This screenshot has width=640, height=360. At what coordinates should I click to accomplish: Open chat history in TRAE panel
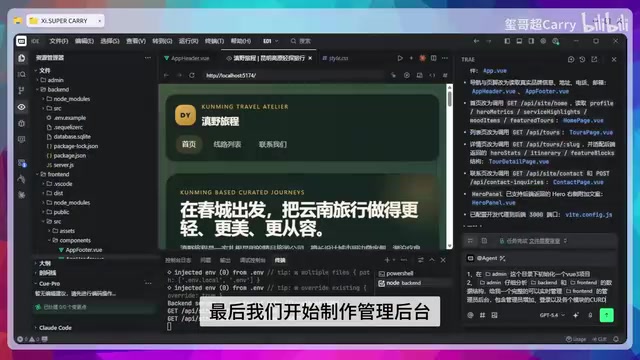(x=582, y=60)
